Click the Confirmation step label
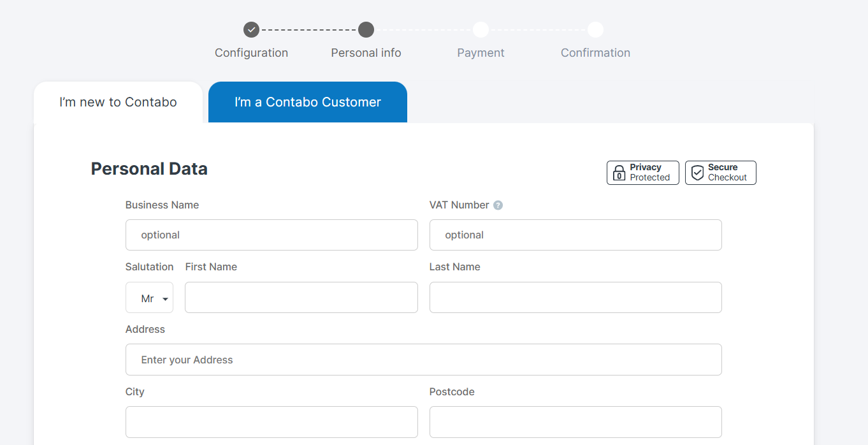868x445 pixels. (x=595, y=53)
